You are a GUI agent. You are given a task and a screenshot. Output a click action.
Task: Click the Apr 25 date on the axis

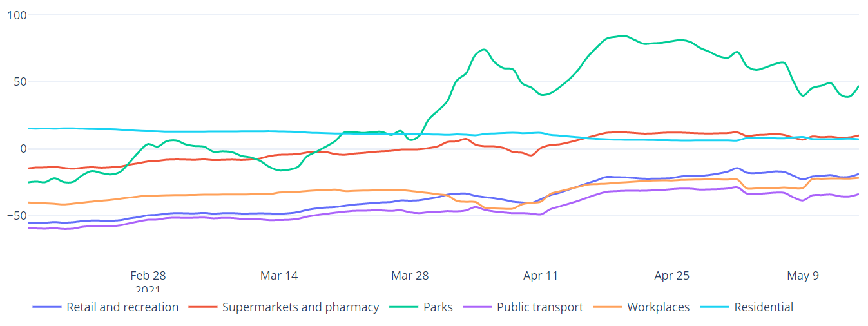click(x=671, y=276)
